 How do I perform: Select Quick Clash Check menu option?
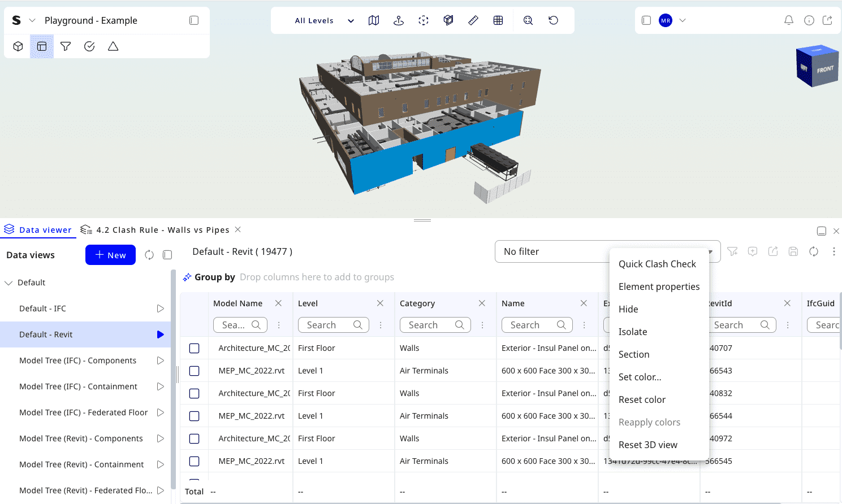tap(657, 264)
